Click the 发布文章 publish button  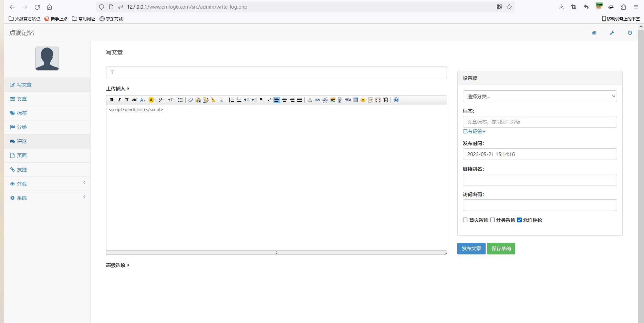click(471, 249)
